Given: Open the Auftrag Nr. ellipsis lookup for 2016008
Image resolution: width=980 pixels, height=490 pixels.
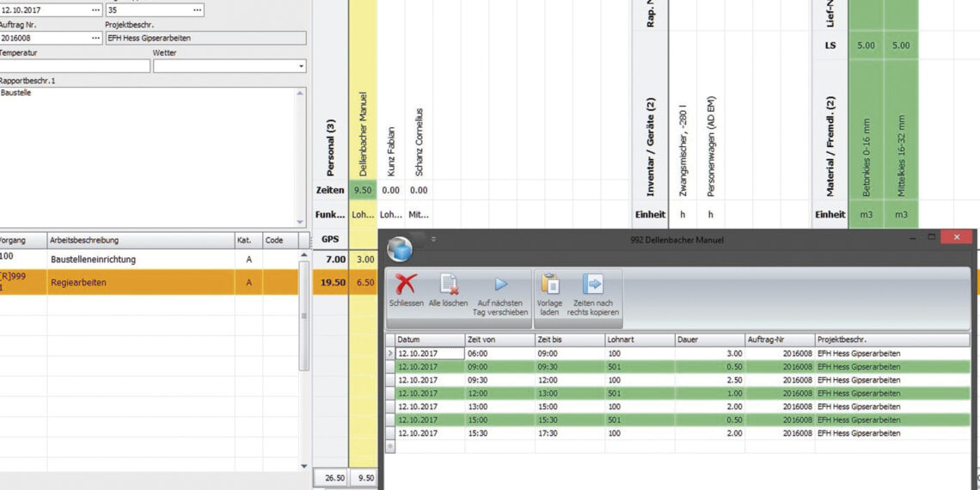Looking at the screenshot, I should 95,38.
